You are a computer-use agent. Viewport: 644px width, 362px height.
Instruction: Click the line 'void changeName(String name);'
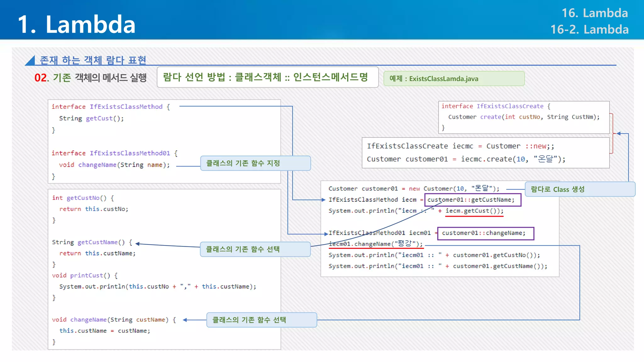(114, 165)
